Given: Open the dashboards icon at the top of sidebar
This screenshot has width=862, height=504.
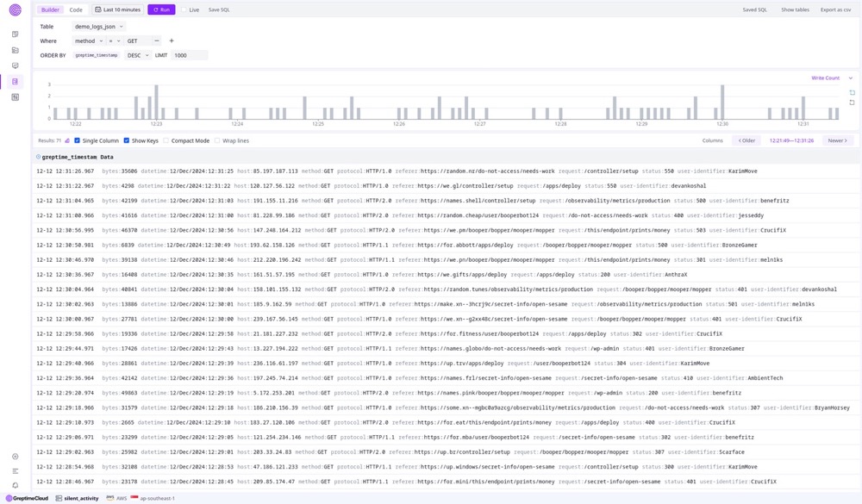Looking at the screenshot, I should (15, 34).
